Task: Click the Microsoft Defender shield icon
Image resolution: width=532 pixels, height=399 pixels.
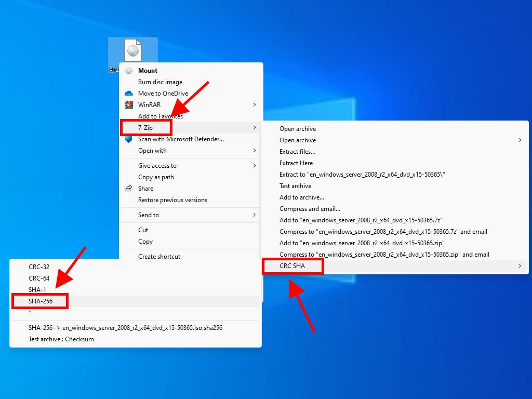Action: [x=129, y=139]
